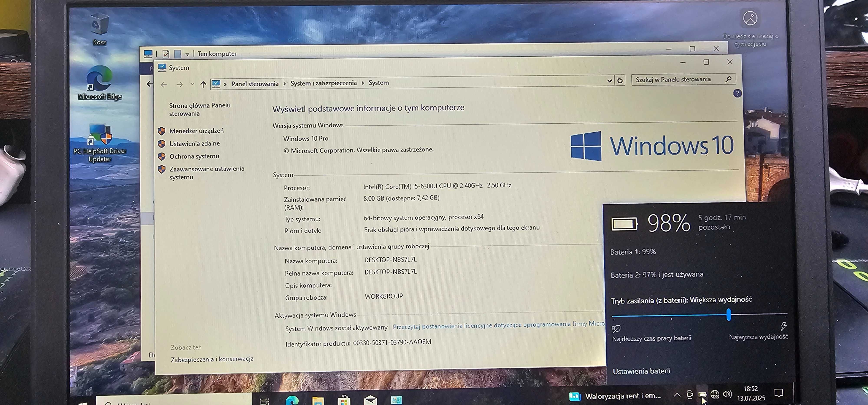Open Zabezpieczenia i konserwacja link
Screen dimensions: 868x405
pos(212,359)
